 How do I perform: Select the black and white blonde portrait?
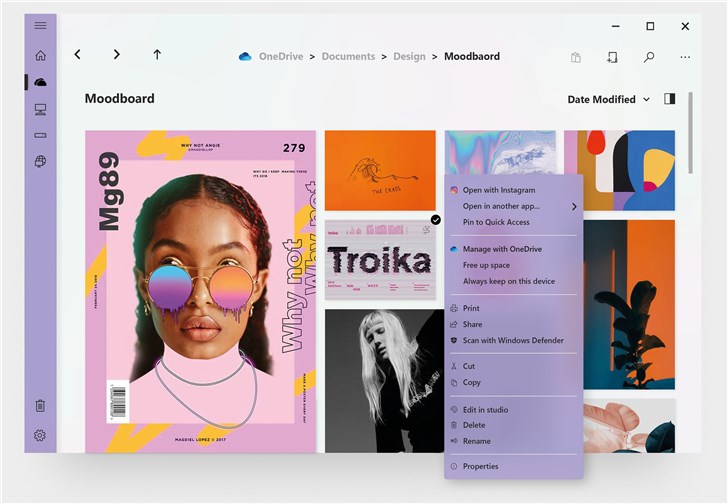[384, 381]
